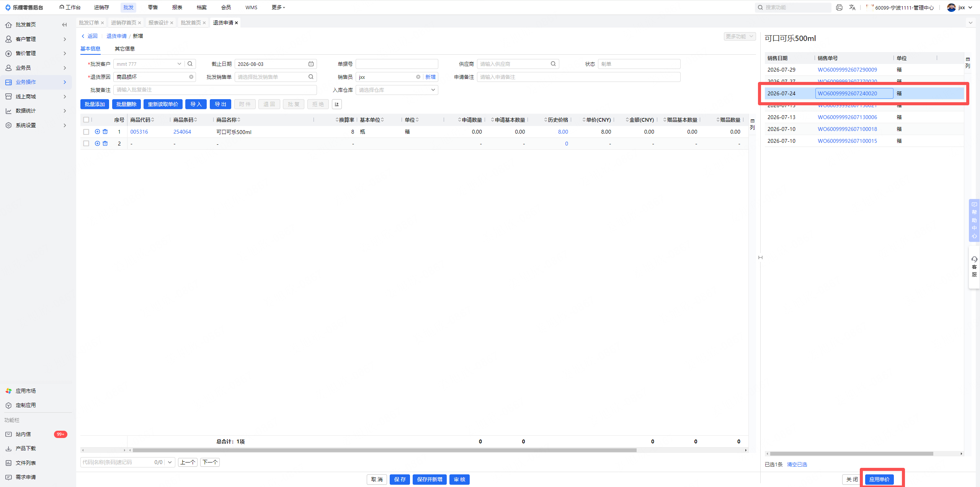
Task: Add a row after row 1
Action: (x=97, y=132)
